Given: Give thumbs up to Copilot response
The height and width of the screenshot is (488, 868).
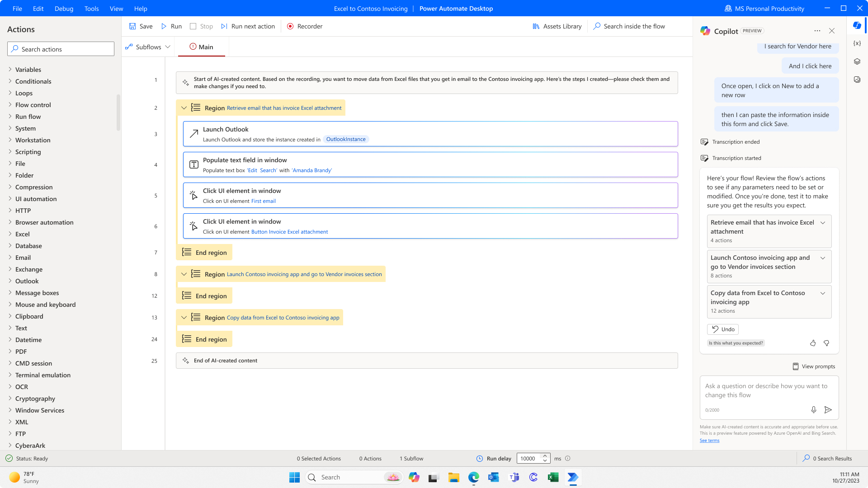Looking at the screenshot, I should click(813, 343).
